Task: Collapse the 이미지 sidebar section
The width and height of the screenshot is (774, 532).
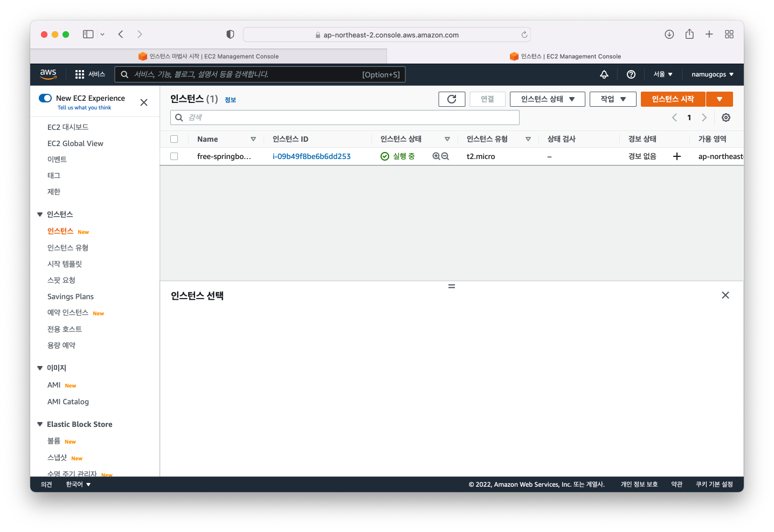Action: 40,368
